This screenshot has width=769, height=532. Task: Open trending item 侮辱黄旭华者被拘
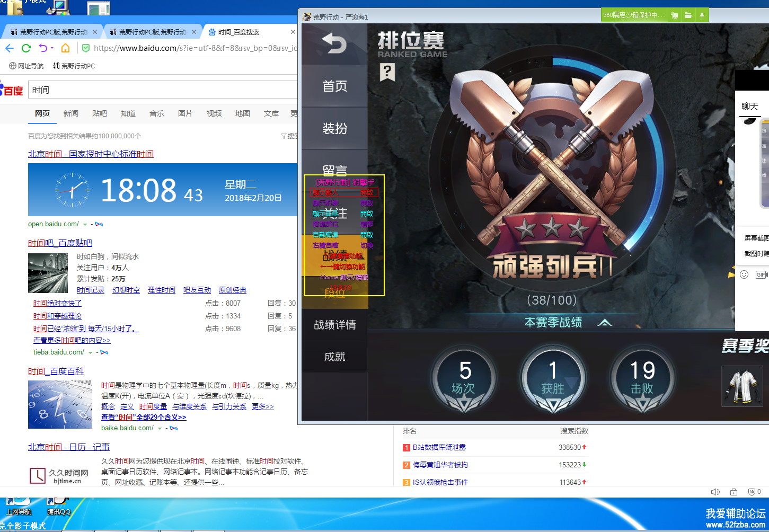tap(440, 465)
